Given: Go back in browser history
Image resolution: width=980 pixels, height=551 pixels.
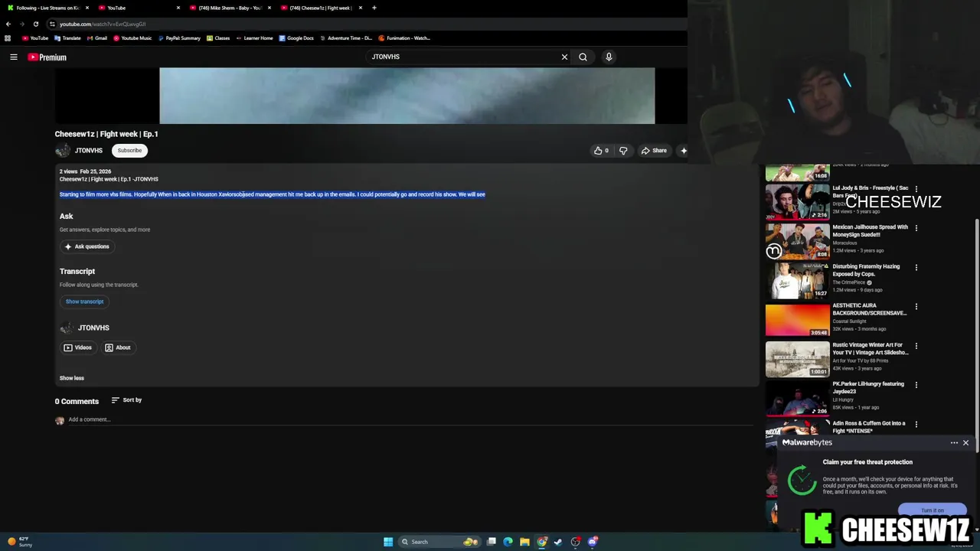Looking at the screenshot, I should coord(8,24).
